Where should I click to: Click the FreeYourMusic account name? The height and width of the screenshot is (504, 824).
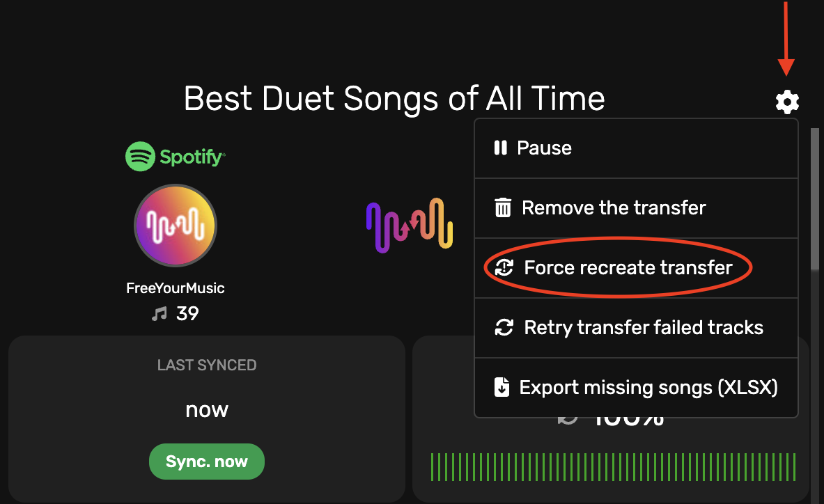tap(175, 288)
